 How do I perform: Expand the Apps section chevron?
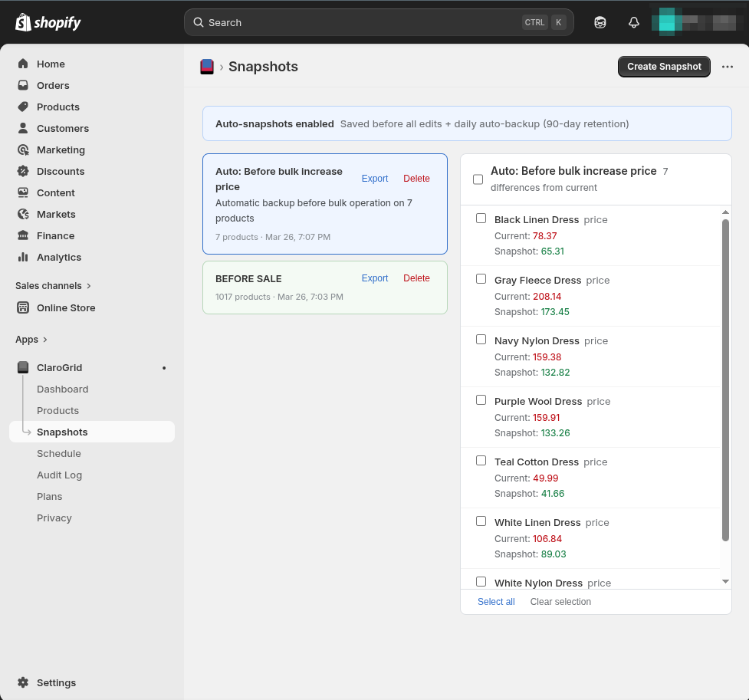[45, 340]
